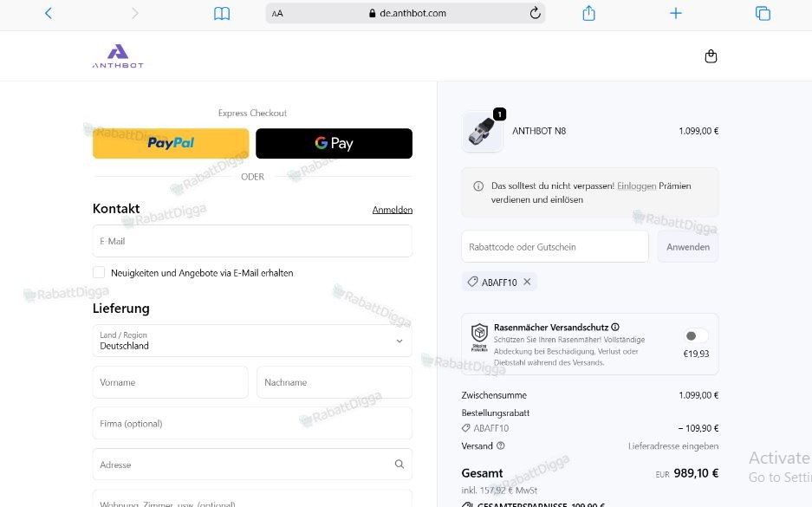The height and width of the screenshot is (507, 812).
Task: Click the Firma (optional) field
Action: point(252,423)
